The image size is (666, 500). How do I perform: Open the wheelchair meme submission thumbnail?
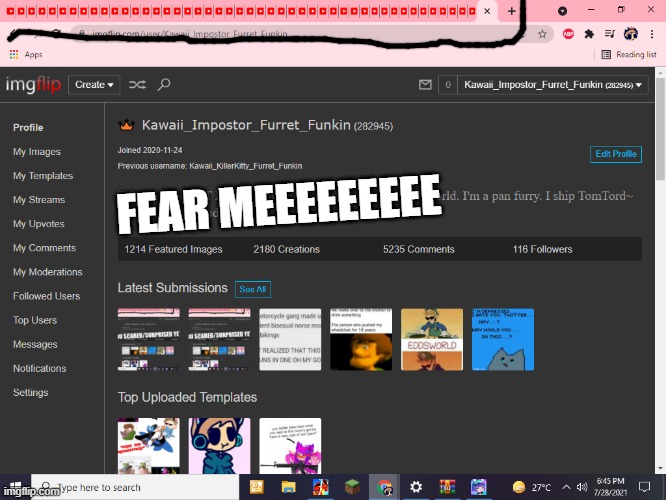tap(361, 339)
